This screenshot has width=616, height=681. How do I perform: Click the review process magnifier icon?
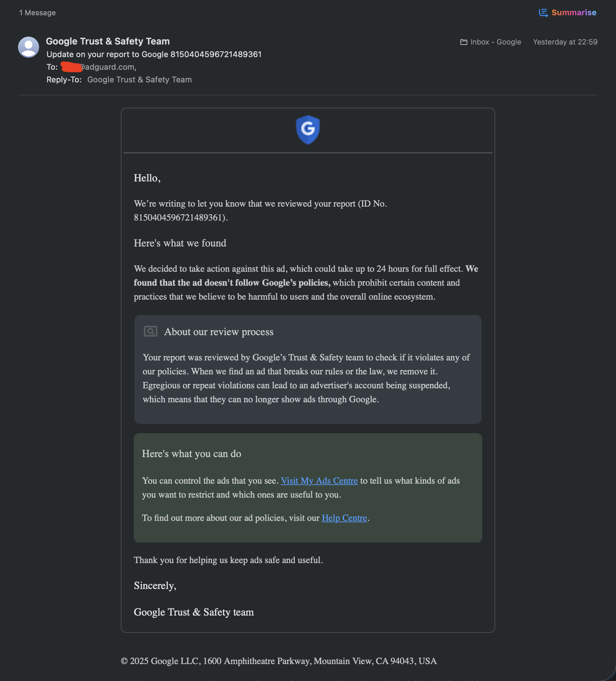coord(151,332)
